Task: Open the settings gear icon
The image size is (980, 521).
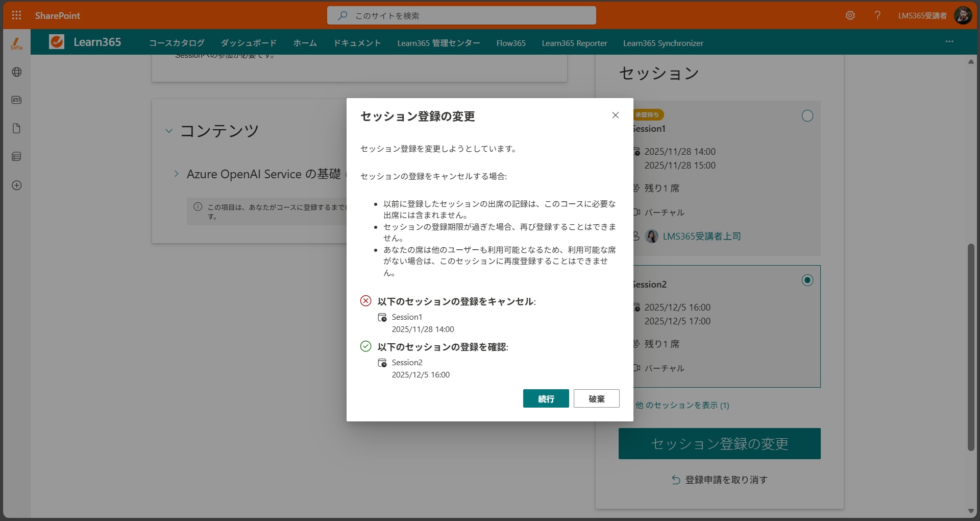Action: [x=850, y=15]
